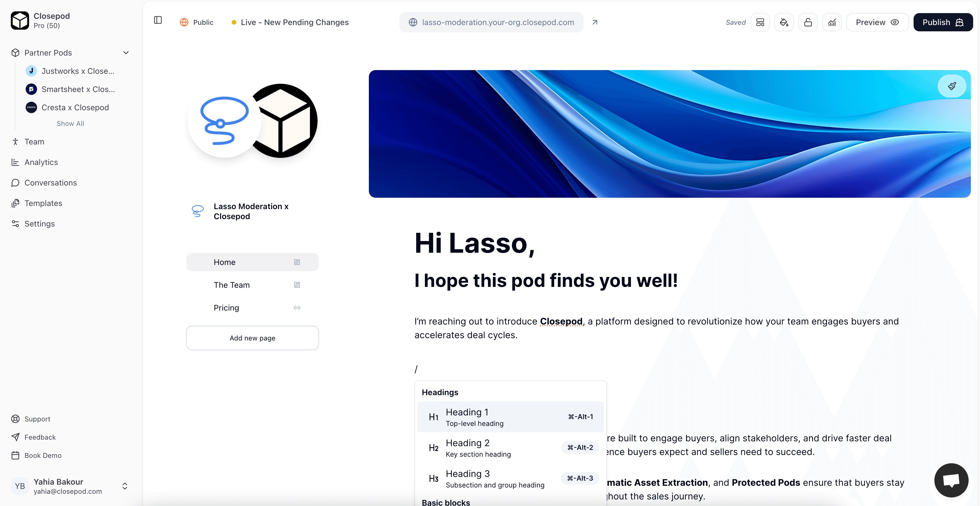The image size is (980, 506).
Task: Open the Support link
Action: coord(37,419)
